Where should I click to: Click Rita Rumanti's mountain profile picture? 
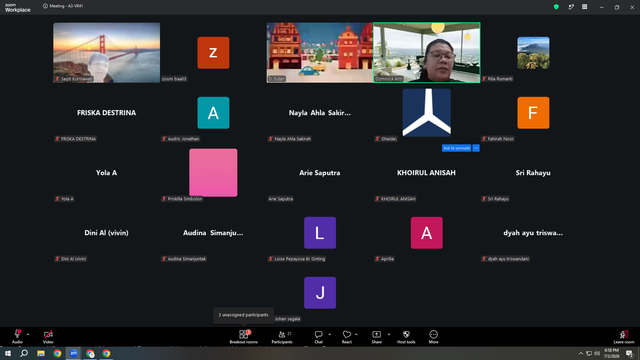(x=533, y=53)
